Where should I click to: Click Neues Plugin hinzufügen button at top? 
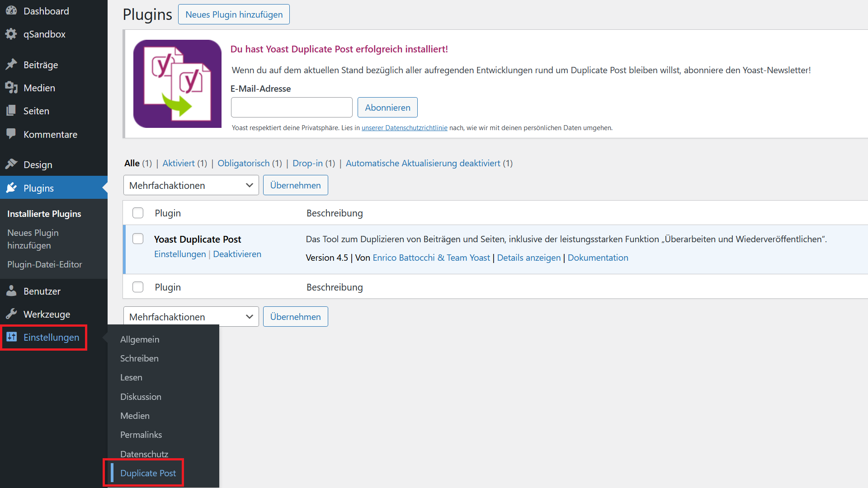[234, 14]
